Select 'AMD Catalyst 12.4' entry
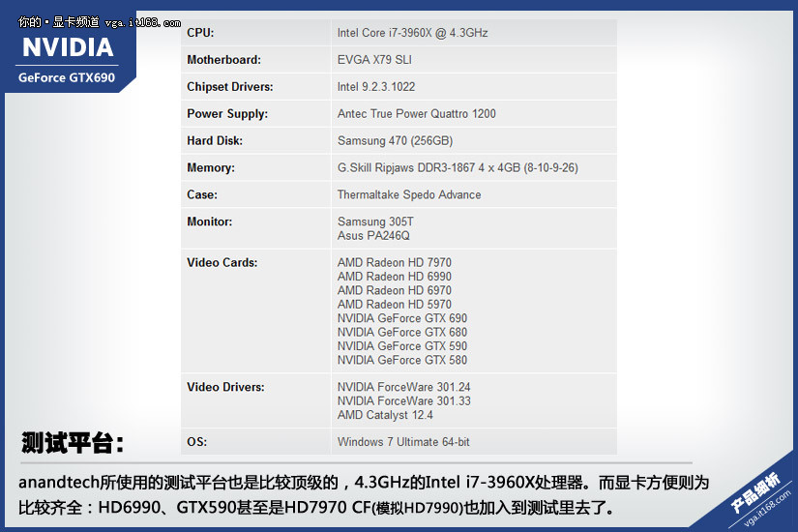 [x=385, y=415]
